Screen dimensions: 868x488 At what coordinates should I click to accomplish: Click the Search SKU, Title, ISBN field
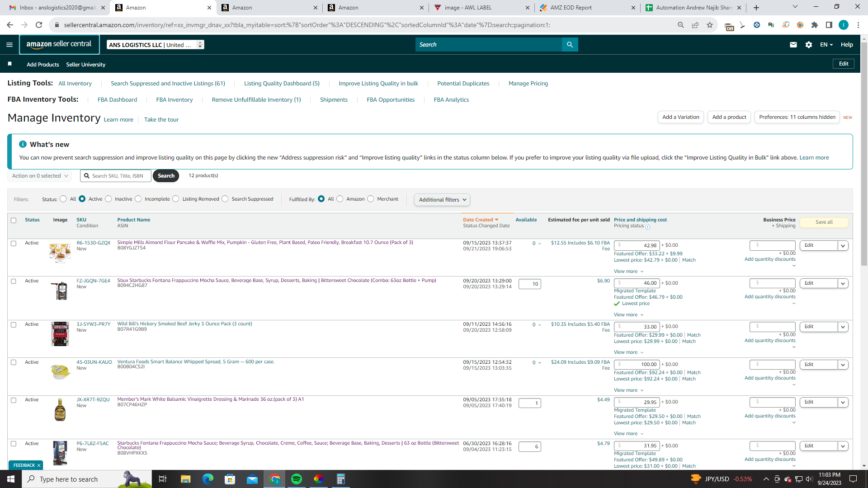tap(116, 176)
